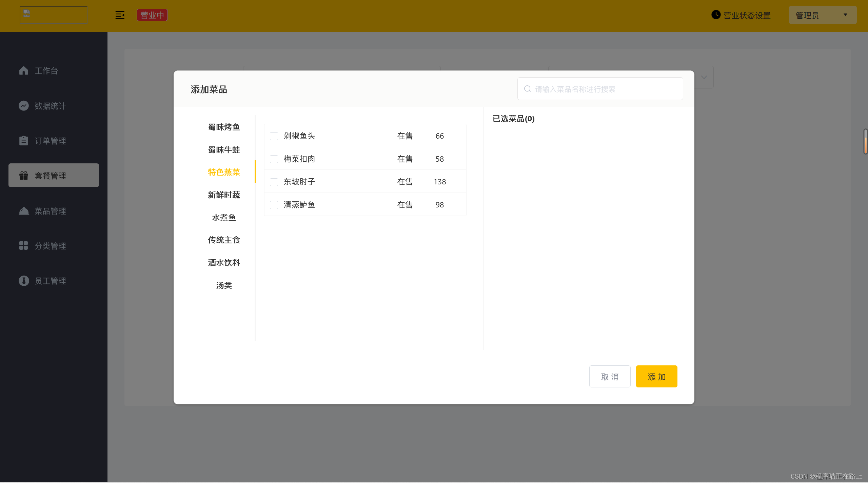Click the clock icon beside 营业状态设置

pyautogui.click(x=715, y=15)
